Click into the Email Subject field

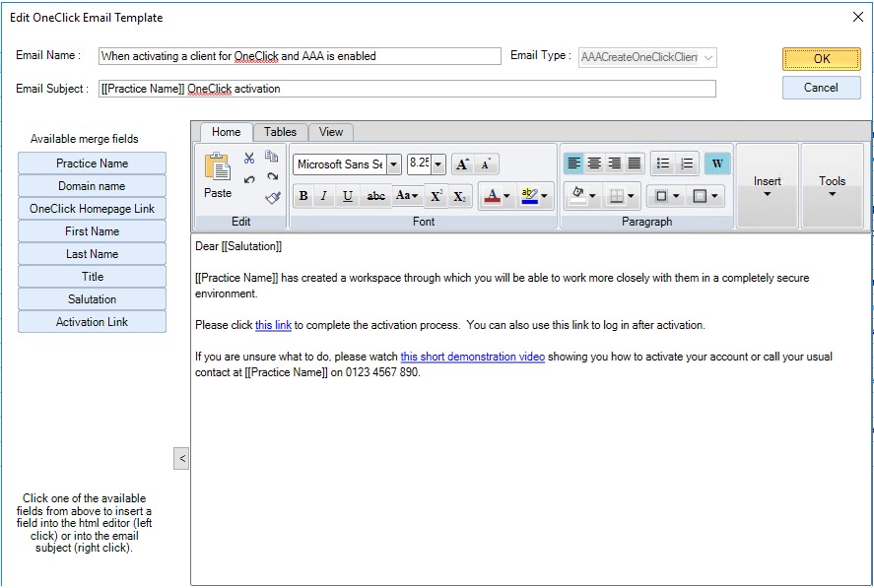(x=407, y=89)
